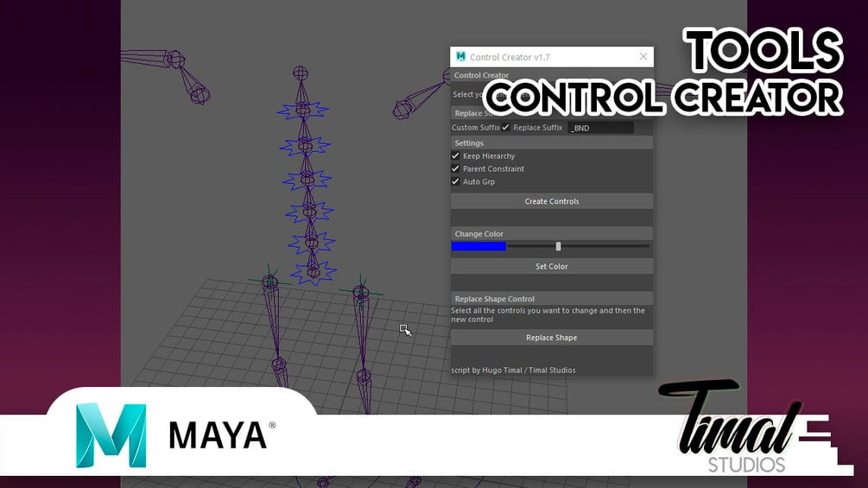868x488 pixels.
Task: Click 'script by Hugo Timal / Timal Studios' text
Action: 513,371
